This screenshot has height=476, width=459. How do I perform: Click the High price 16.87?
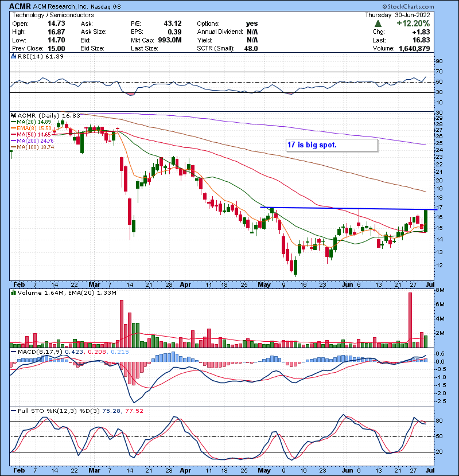coord(56,32)
